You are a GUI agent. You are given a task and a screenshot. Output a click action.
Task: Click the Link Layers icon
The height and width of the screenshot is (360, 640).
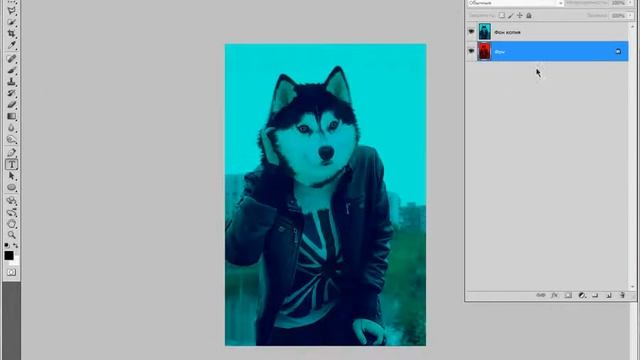point(541,295)
